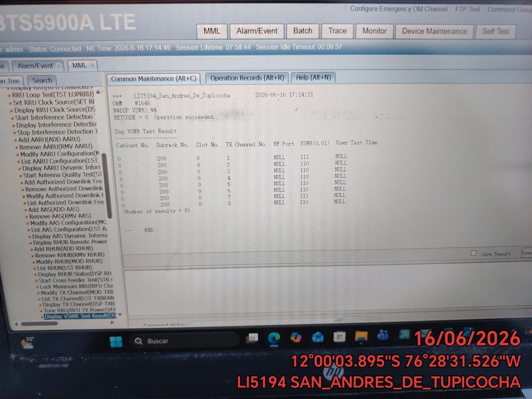This screenshot has width=532, height=399.
Task: Select Tune RRU/RFU TX Power command
Action: [79, 310]
